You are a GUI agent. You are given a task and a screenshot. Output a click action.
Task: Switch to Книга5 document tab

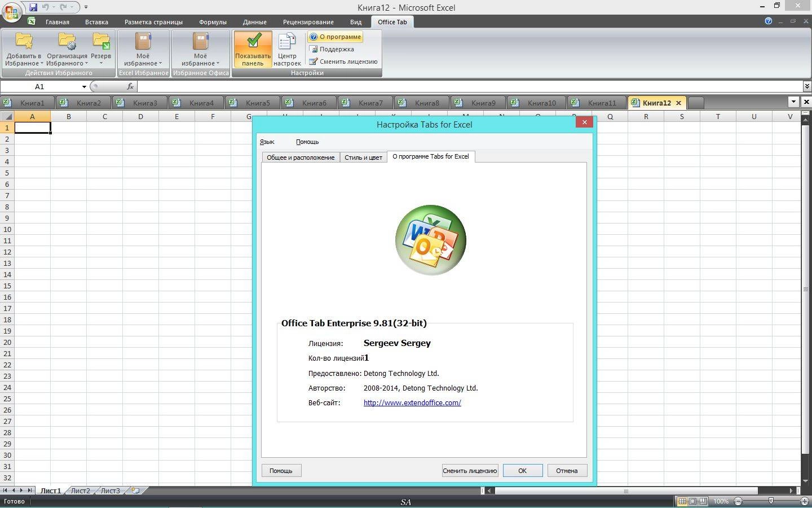[252, 103]
